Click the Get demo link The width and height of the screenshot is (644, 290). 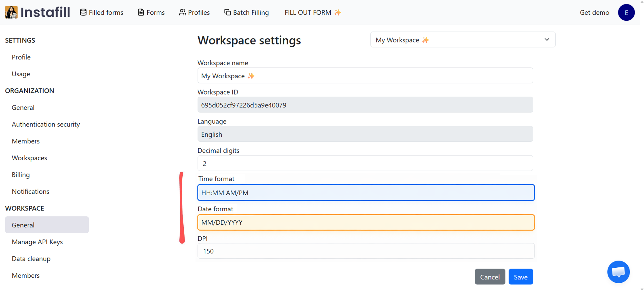594,12
